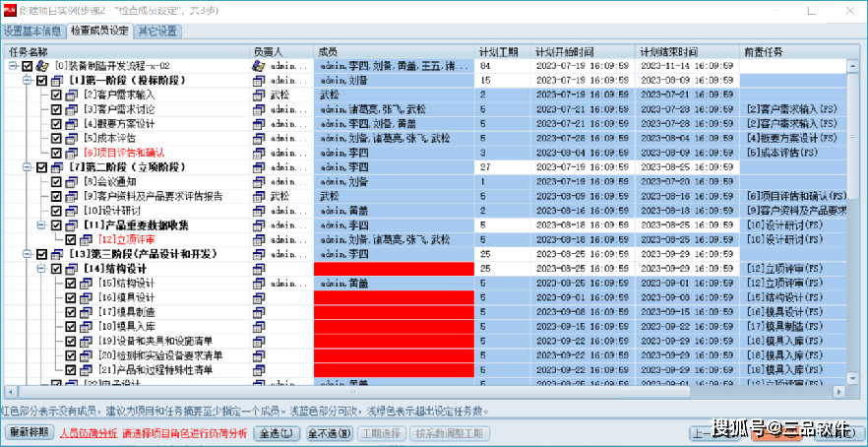This screenshot has width=868, height=447.
Task: Switch to the 设置基本信息 tab
Action: click(32, 32)
